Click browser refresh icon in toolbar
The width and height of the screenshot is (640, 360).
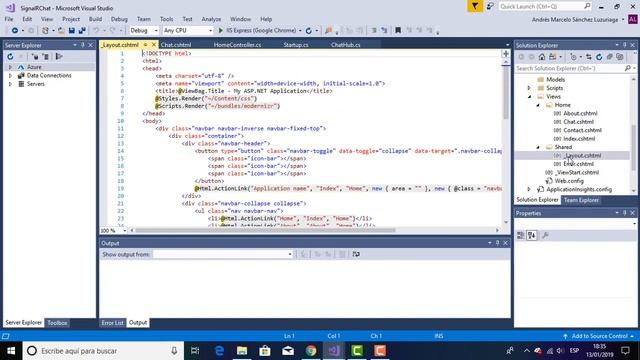pyautogui.click(x=309, y=31)
